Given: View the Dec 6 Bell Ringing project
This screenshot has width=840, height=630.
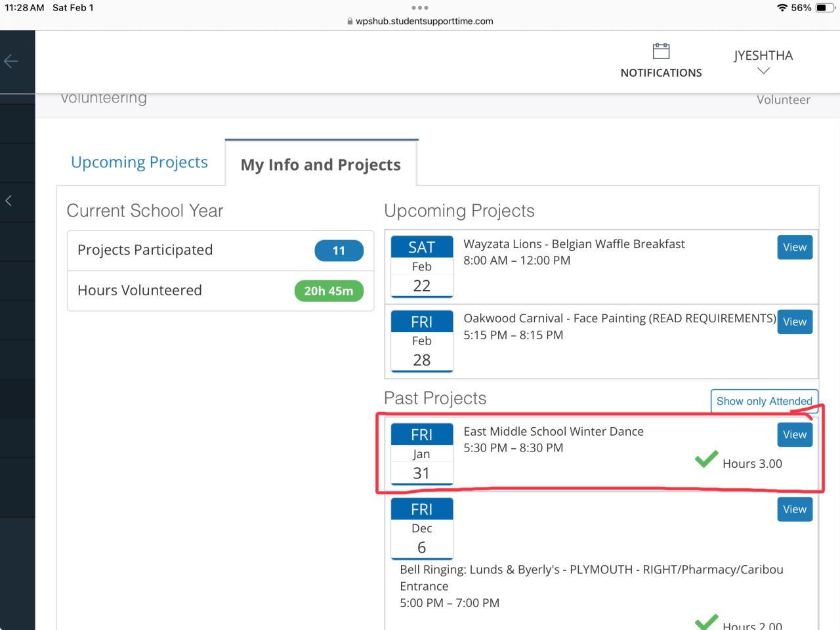Looking at the screenshot, I should pyautogui.click(x=794, y=510).
